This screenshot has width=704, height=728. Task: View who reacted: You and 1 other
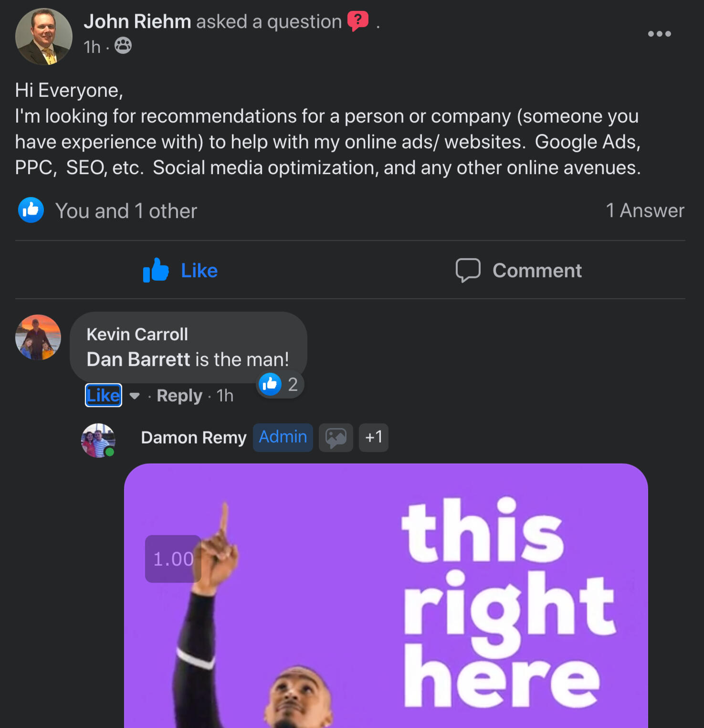126,211
